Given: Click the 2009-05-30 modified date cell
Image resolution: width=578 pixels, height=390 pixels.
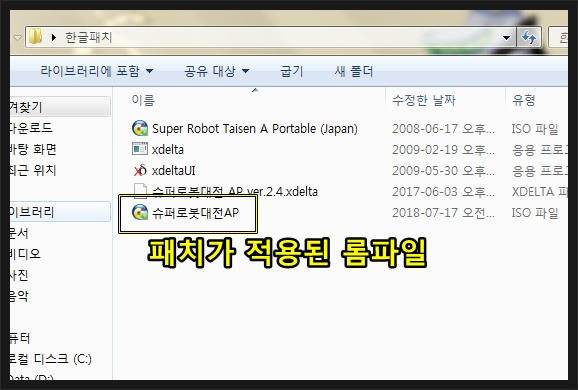Looking at the screenshot, I should click(443, 171).
